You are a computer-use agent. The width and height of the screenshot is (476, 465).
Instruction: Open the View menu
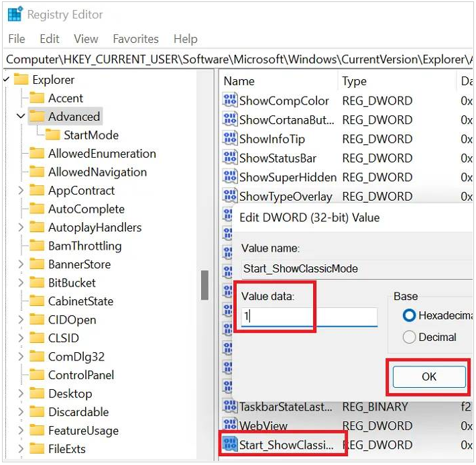click(x=86, y=39)
